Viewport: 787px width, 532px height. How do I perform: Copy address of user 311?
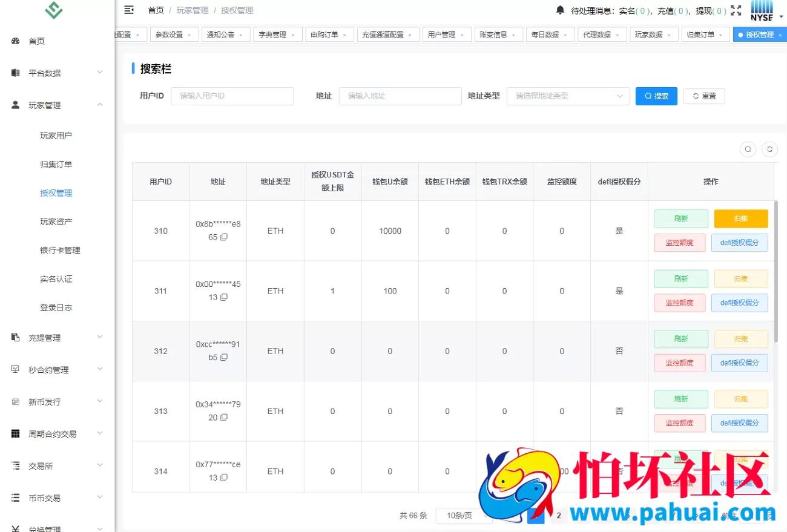[x=223, y=297]
